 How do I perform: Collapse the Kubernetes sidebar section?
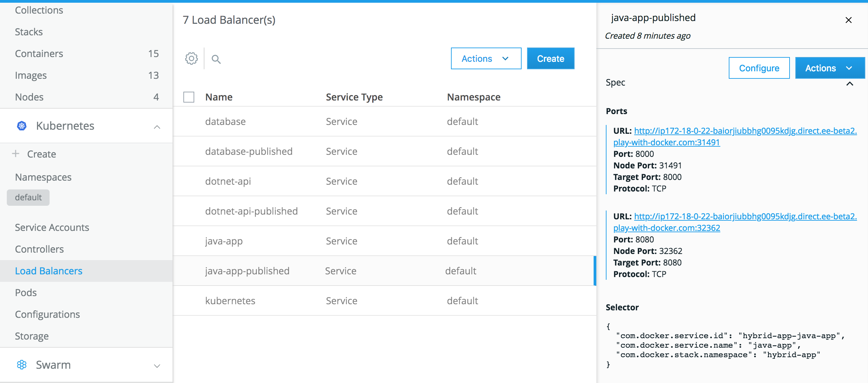click(157, 127)
